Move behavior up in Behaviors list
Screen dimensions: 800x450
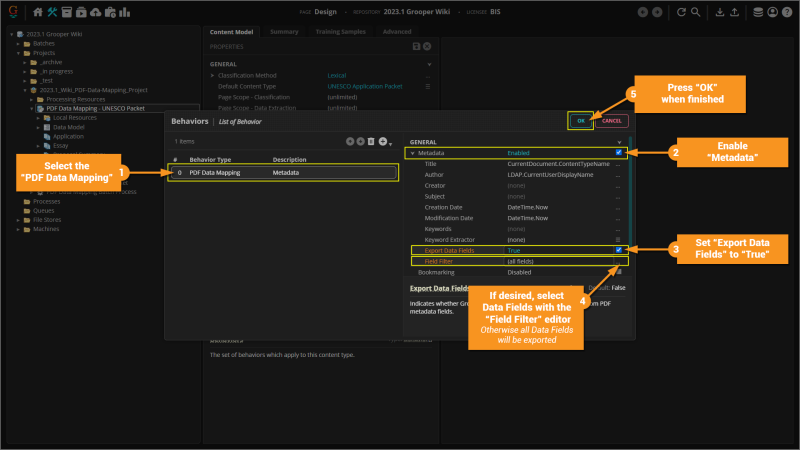coord(350,141)
